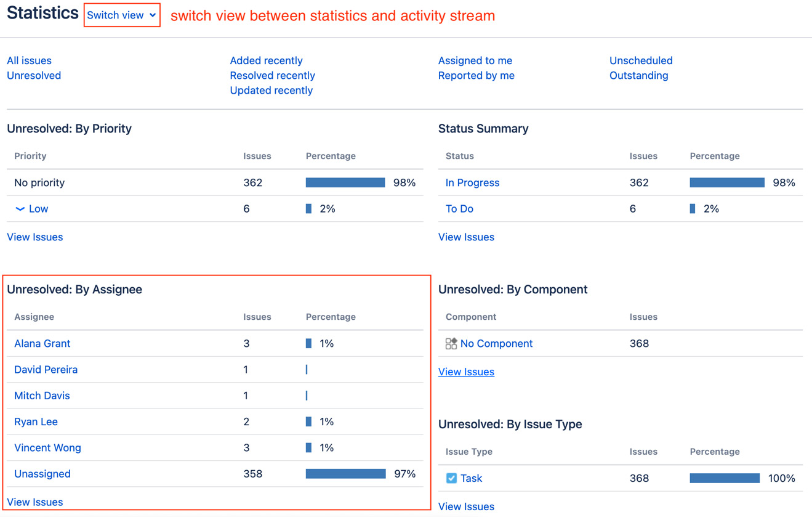
Task: Open the In Progress status link
Action: [472, 182]
